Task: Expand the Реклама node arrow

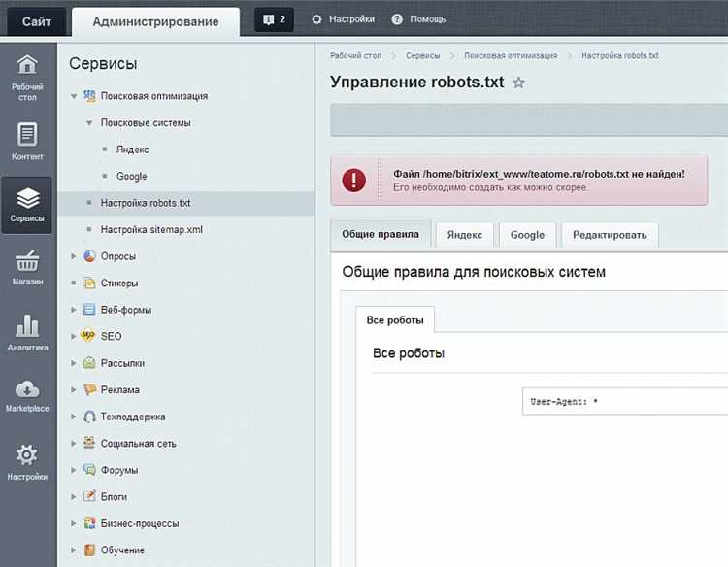Action: tap(74, 389)
